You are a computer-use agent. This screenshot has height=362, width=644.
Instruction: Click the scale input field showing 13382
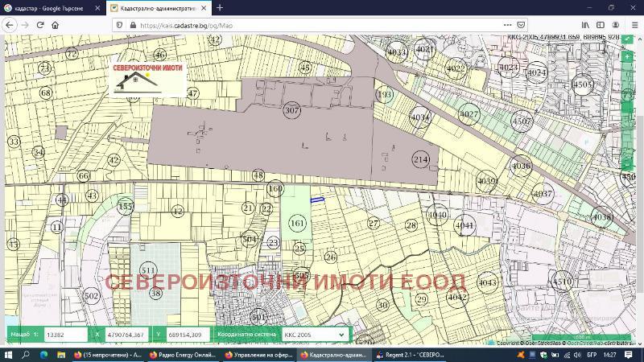pos(64,335)
